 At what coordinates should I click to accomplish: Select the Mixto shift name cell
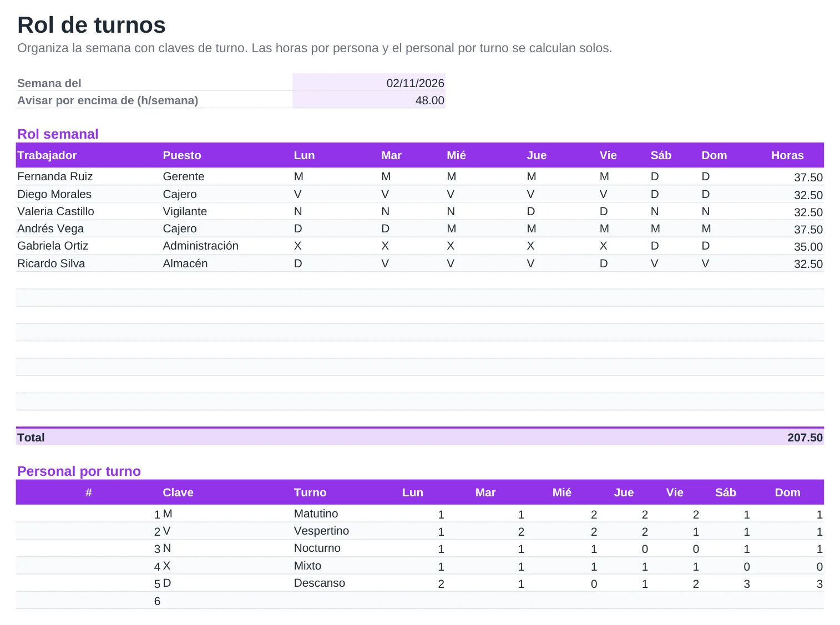tap(307, 566)
